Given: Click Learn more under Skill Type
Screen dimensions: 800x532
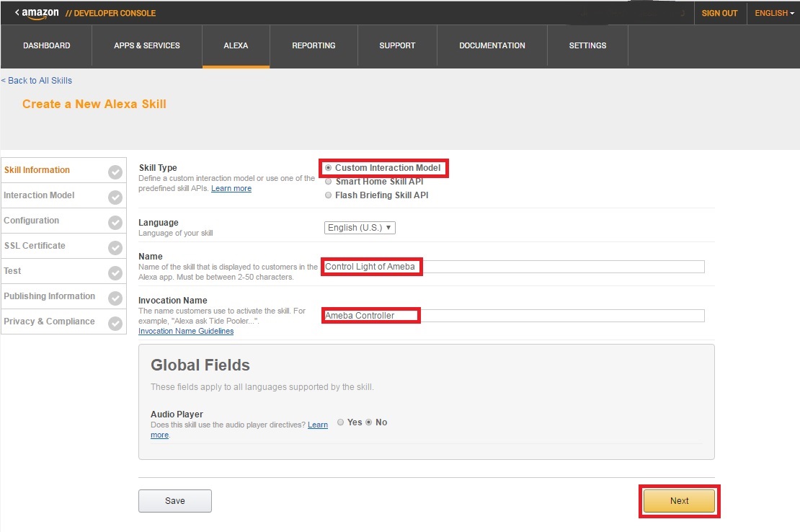Looking at the screenshot, I should click(x=231, y=189).
